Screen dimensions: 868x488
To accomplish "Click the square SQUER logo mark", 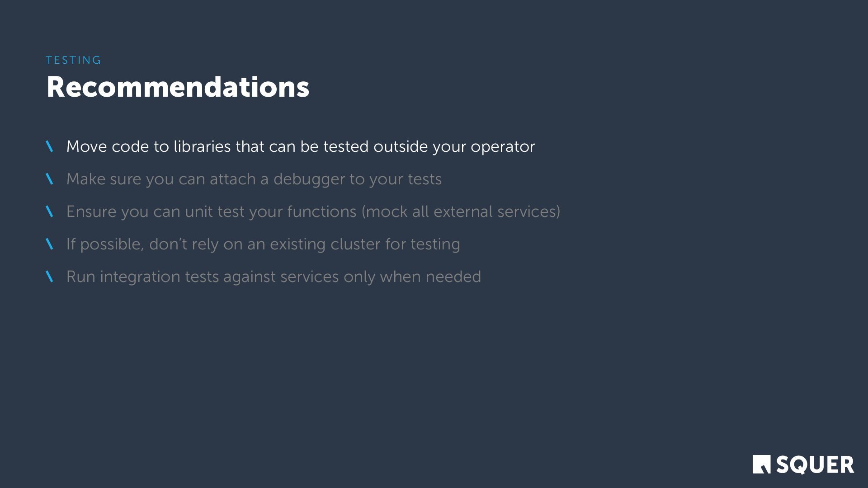I will click(761, 464).
